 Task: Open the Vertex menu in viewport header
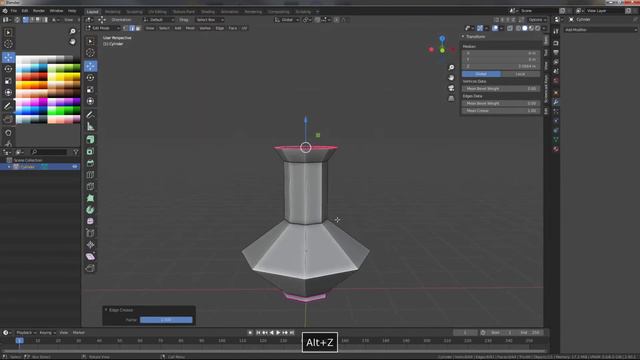[x=205, y=28]
